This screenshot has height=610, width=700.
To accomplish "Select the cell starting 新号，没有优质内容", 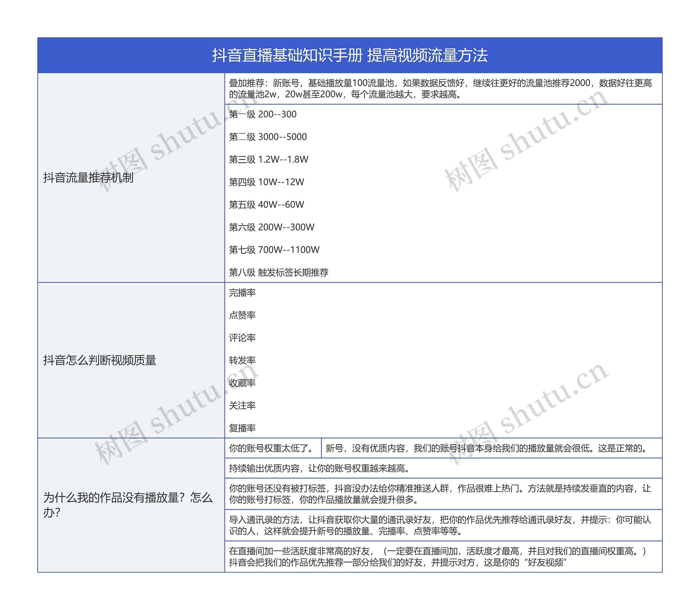I will tap(492, 448).
